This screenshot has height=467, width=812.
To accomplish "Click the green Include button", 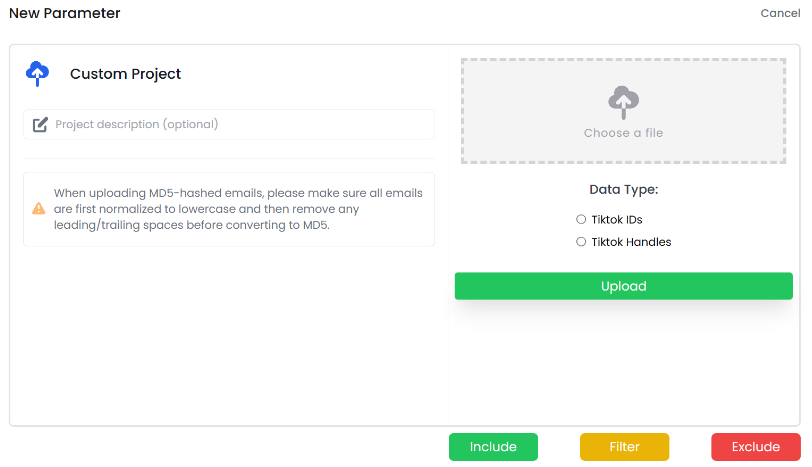I will pos(493,447).
